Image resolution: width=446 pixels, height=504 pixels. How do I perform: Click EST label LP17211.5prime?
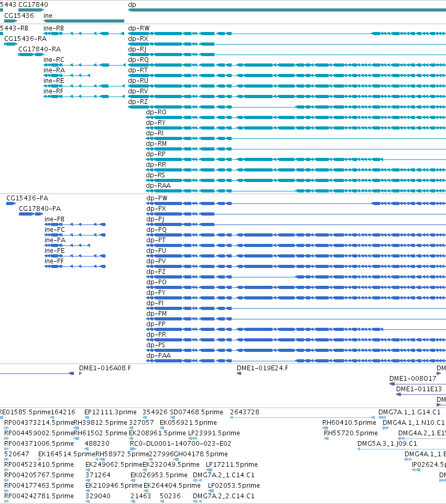coord(232,465)
